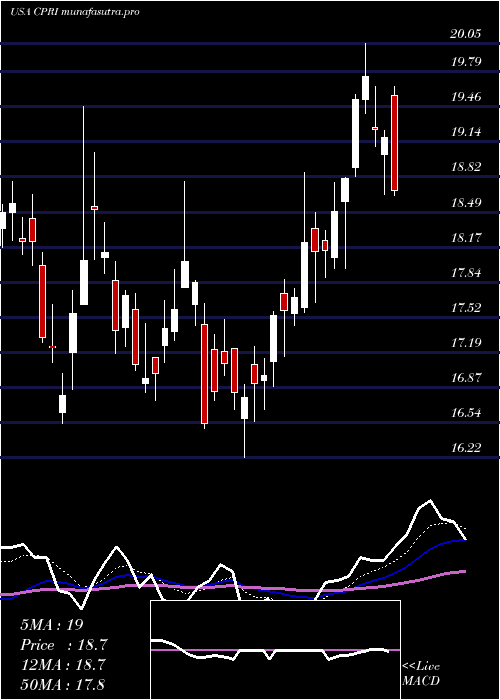Viewport: 500px width, 700px height.
Task: Click the 18.17 price axis label
Action: point(466,238)
